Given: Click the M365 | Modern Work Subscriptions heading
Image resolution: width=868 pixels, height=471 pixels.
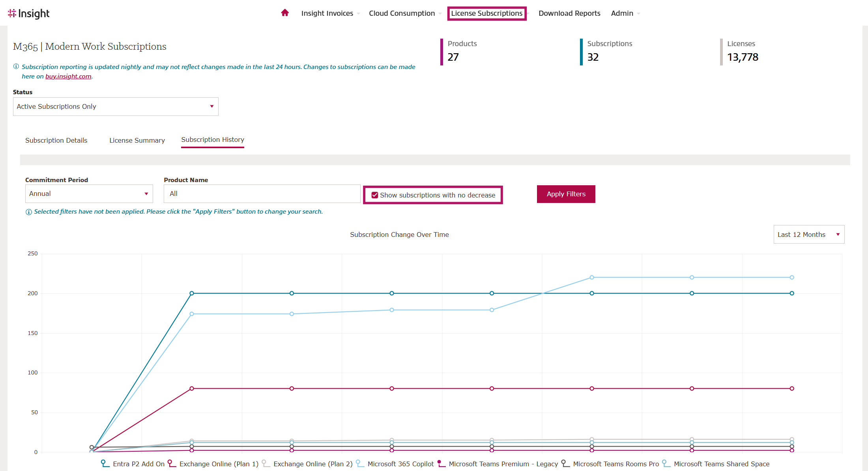Looking at the screenshot, I should point(90,47).
